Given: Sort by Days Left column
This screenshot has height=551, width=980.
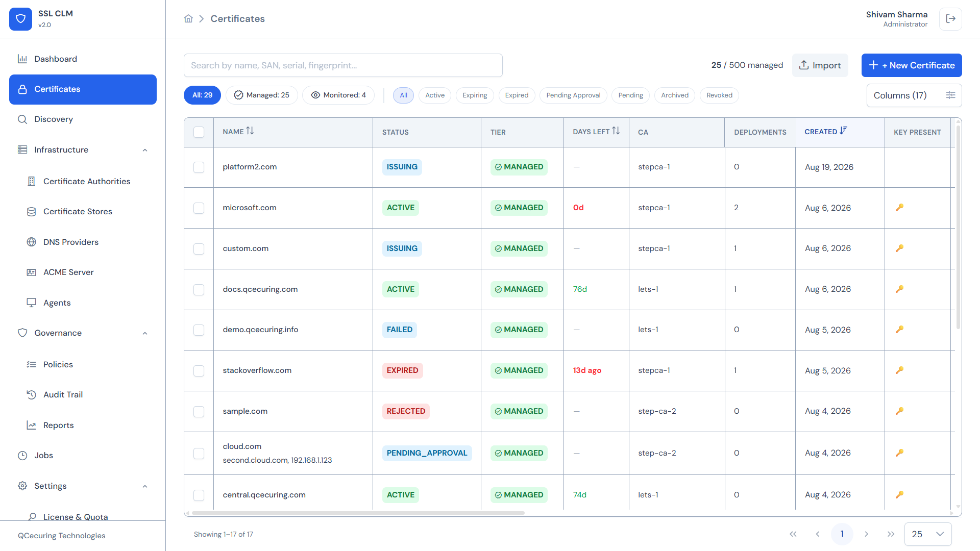Looking at the screenshot, I should pos(616,131).
